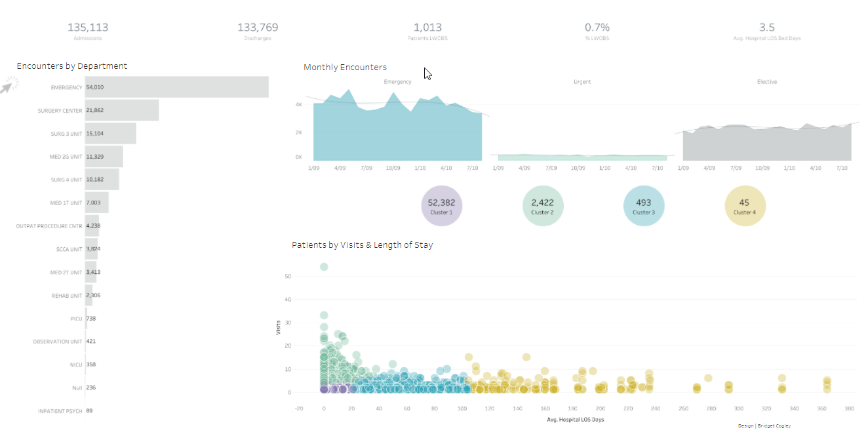Click the Monthly Encounters title
The width and height of the screenshot is (868, 434).
pyautogui.click(x=345, y=67)
